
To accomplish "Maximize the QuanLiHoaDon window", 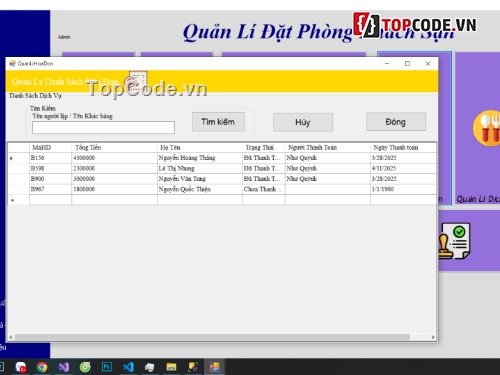I will coord(407,63).
